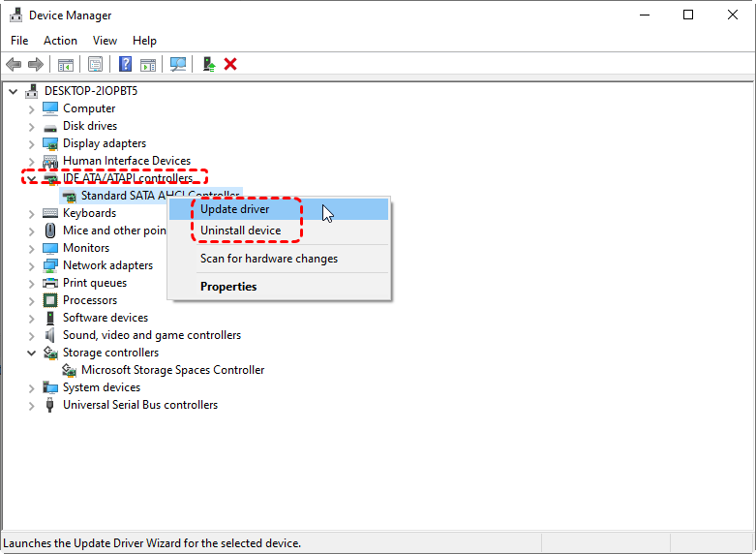Viewport: 756px width, 554px height.
Task: Click the Properties sheet toolbar icon
Action: [x=96, y=64]
